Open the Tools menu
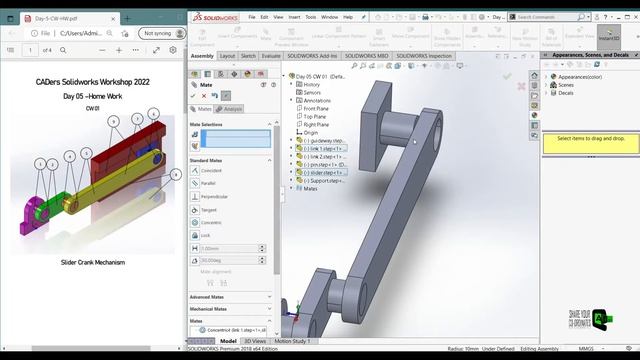 (311, 17)
